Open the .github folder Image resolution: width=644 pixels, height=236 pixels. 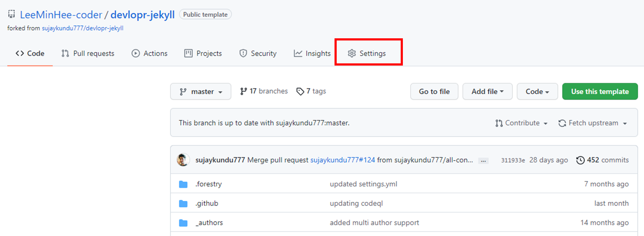(207, 203)
